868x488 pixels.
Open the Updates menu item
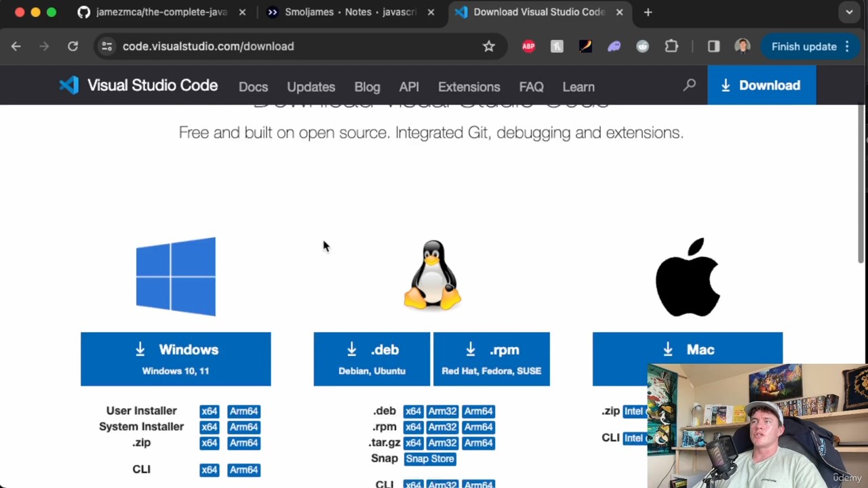[x=311, y=87]
